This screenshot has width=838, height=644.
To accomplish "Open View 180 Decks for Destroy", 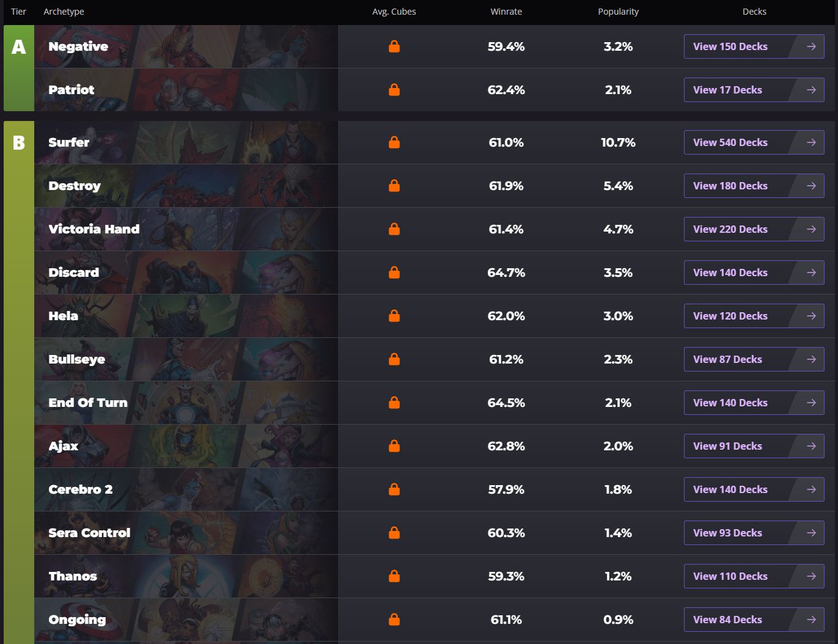I will (754, 186).
